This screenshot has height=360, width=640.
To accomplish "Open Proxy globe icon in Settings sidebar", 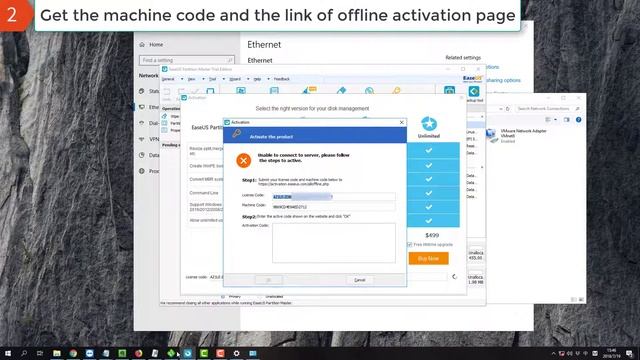I will (x=142, y=171).
